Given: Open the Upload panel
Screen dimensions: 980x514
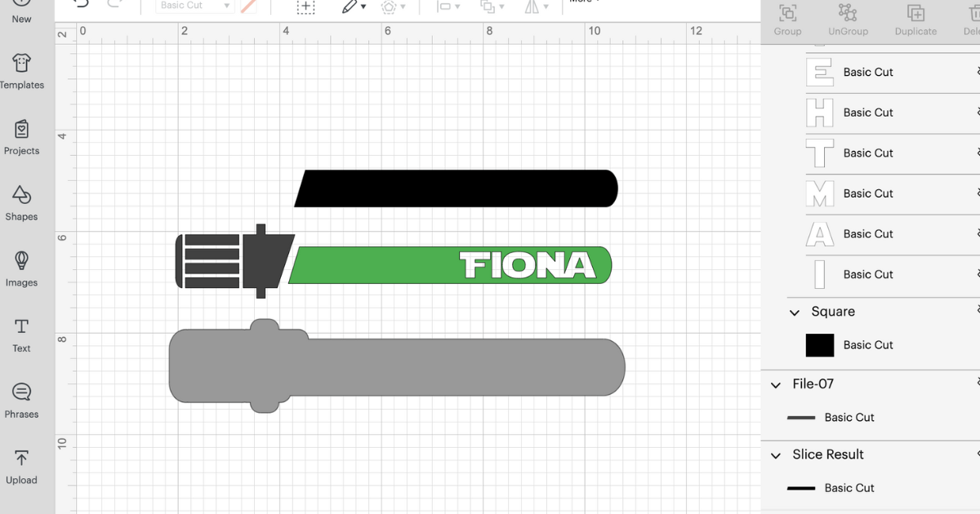Looking at the screenshot, I should 22,467.
